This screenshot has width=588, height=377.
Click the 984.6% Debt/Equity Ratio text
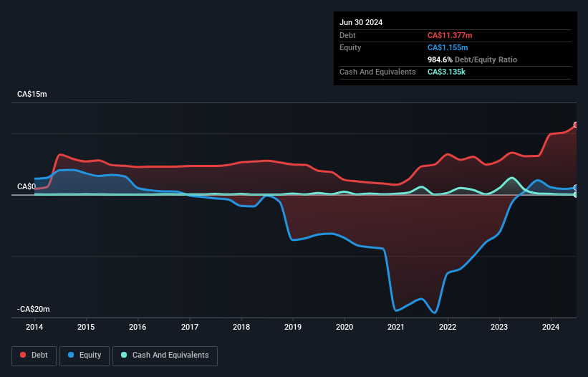pos(472,59)
